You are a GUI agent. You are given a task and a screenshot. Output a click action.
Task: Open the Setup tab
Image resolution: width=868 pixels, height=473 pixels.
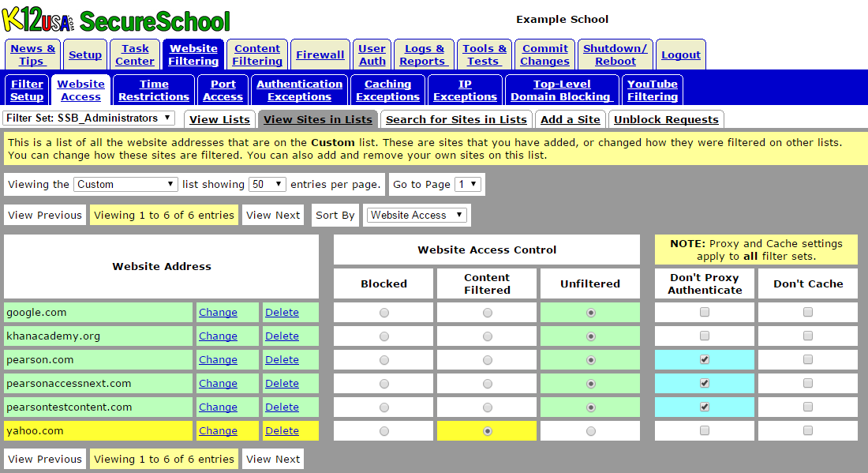click(x=85, y=54)
